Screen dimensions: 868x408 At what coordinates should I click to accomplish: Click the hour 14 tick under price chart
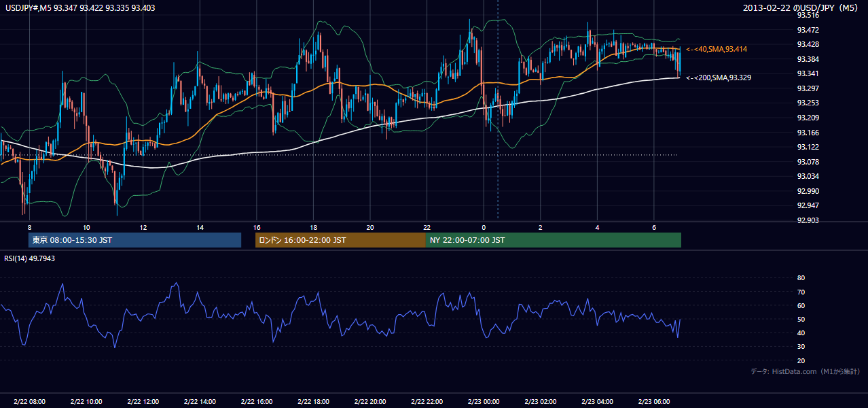[x=200, y=227]
